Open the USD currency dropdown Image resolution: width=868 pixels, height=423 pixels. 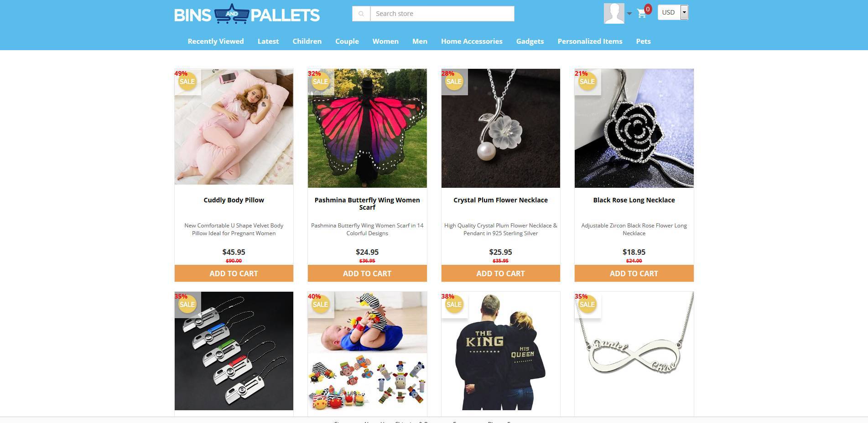click(x=673, y=12)
